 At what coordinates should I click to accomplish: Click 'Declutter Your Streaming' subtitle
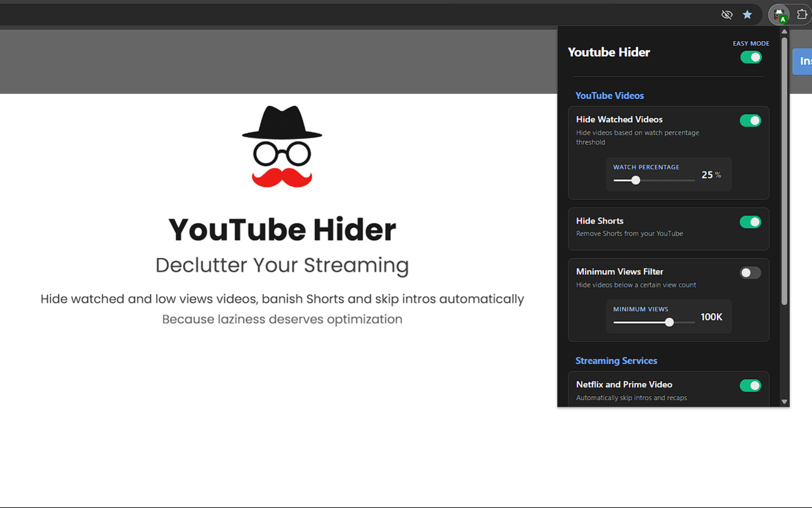point(282,265)
